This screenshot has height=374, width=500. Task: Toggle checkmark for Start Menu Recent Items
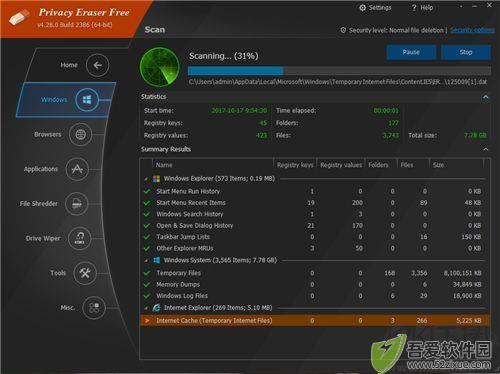tap(146, 203)
